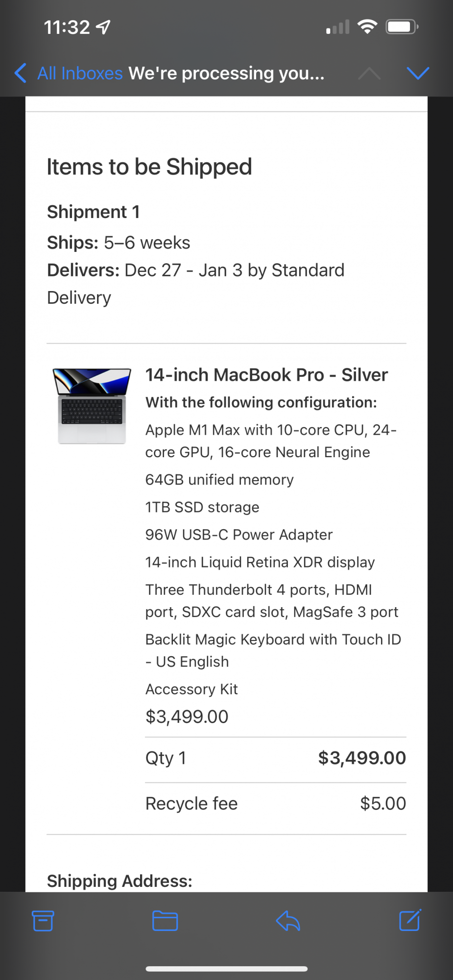Tap the up chevron to view previous email

(370, 73)
